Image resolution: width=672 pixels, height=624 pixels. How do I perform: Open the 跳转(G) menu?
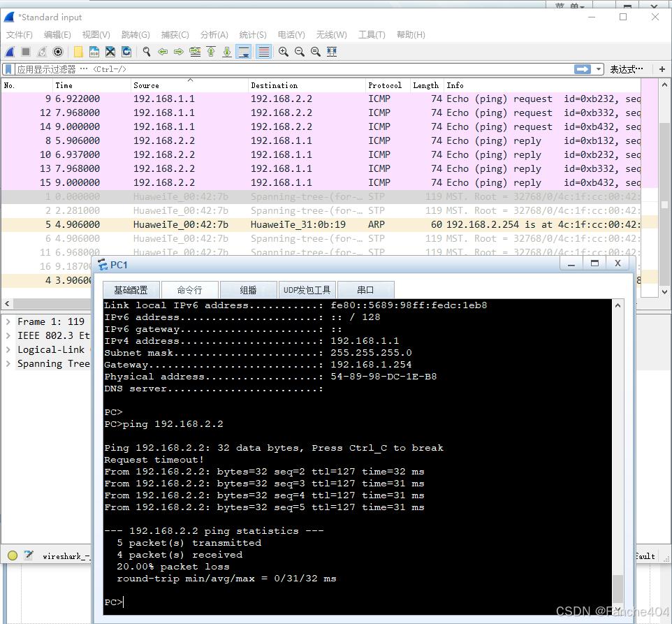[x=136, y=35]
